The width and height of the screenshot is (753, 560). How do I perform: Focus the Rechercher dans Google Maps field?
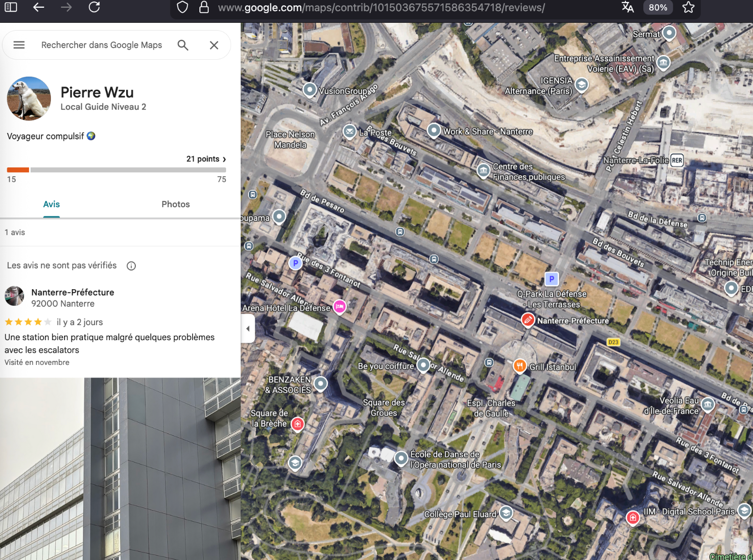[x=102, y=45]
